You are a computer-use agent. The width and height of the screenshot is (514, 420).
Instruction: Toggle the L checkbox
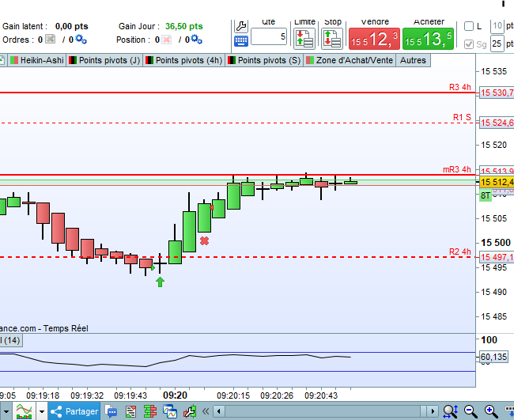(469, 26)
